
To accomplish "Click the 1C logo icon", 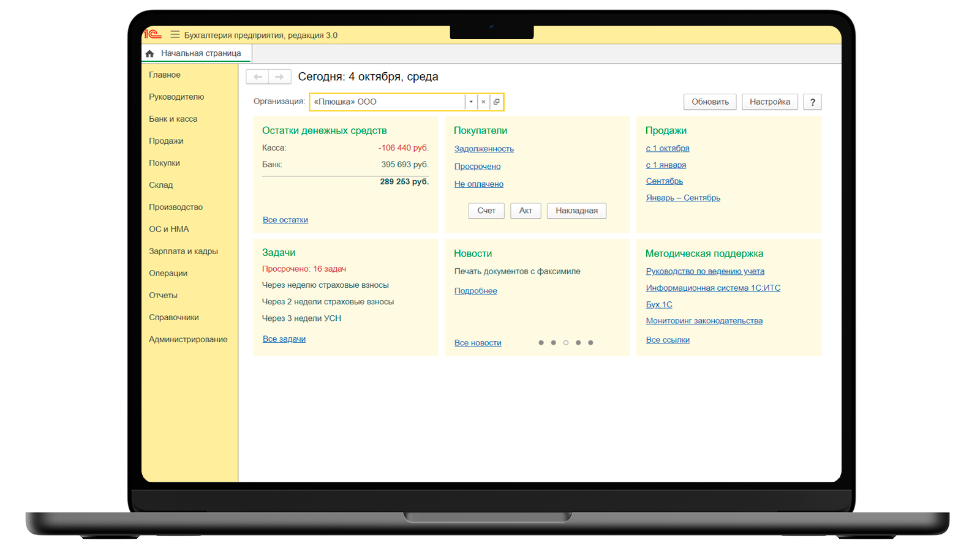I will tap(152, 34).
